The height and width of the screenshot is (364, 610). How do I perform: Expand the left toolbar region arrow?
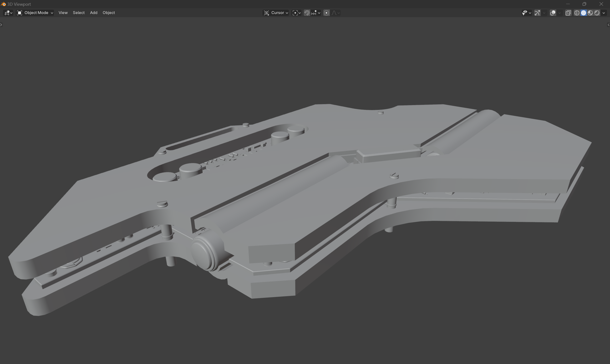(x=1, y=25)
